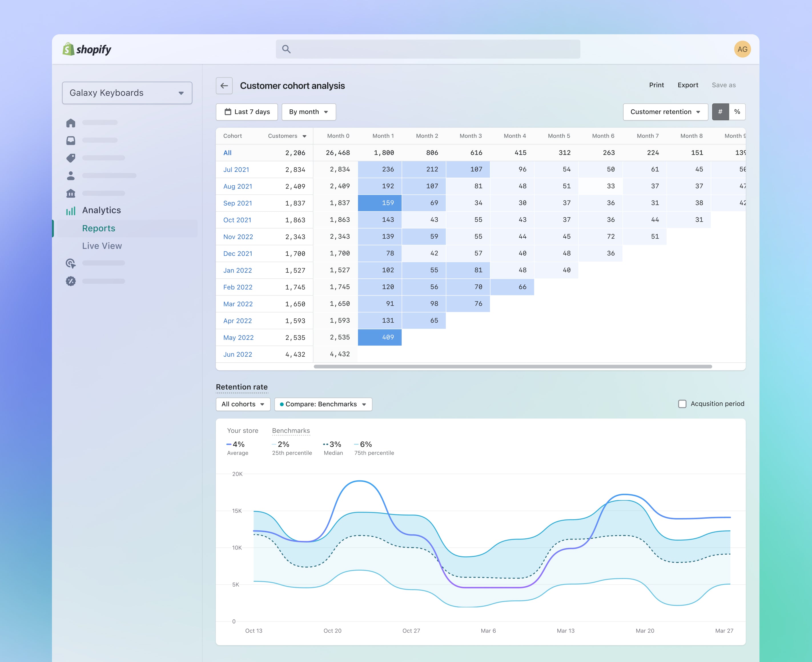
Task: Sort by the Customers column arrow
Action: (x=305, y=136)
